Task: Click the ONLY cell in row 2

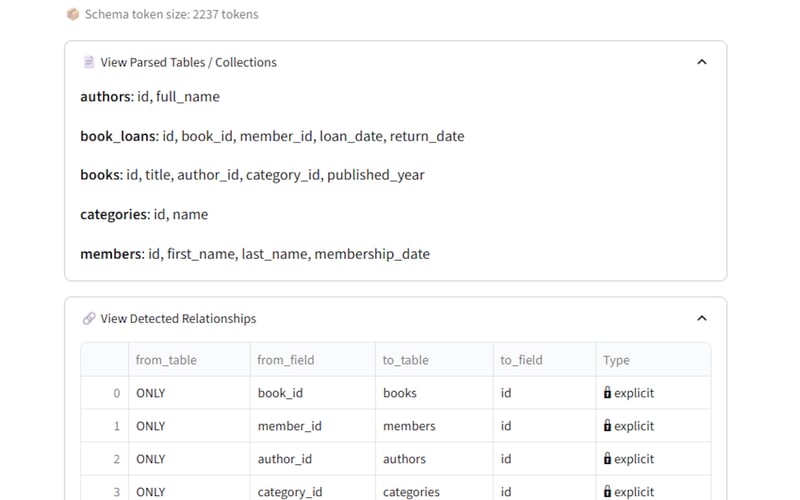Action: tap(189, 459)
